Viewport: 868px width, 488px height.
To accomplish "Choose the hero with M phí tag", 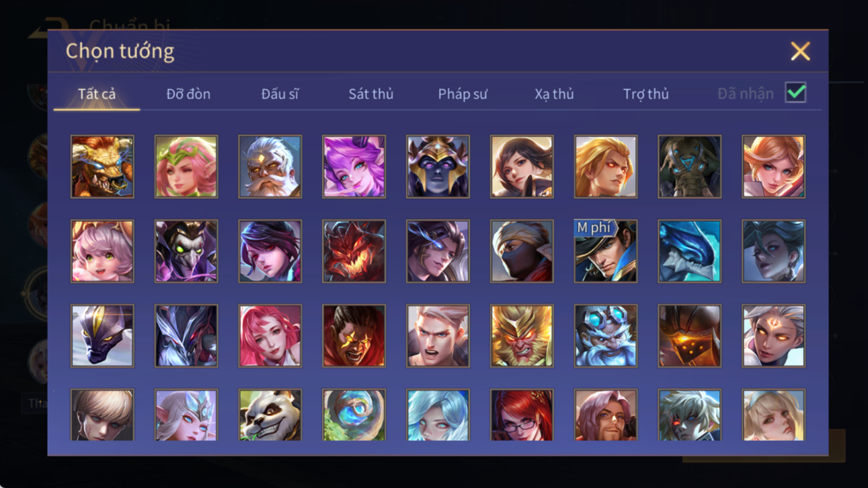I will point(606,251).
